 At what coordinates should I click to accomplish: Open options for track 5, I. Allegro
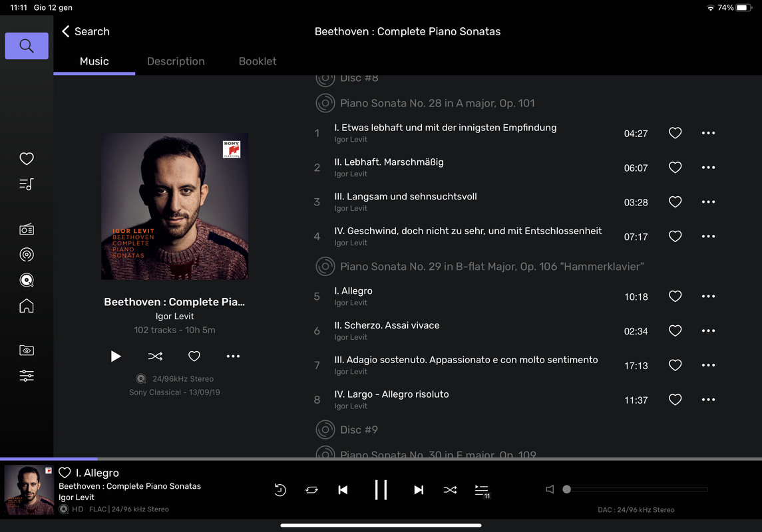[x=709, y=296]
